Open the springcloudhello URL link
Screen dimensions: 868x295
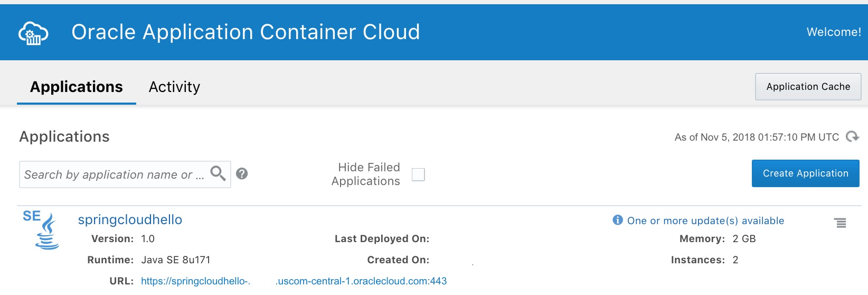(x=294, y=281)
